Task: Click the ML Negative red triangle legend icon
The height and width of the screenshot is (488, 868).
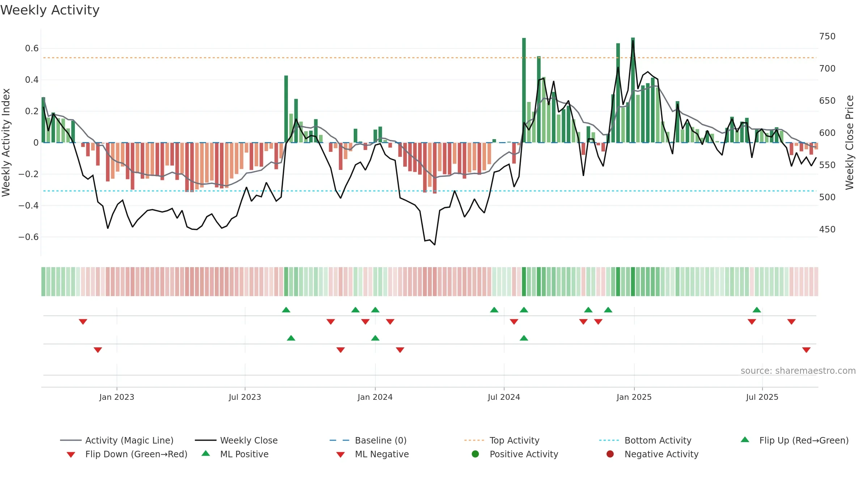Action: point(340,455)
